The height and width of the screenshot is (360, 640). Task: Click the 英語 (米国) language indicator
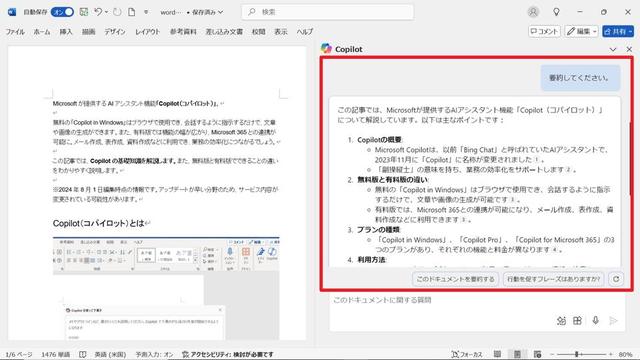click(x=110, y=354)
